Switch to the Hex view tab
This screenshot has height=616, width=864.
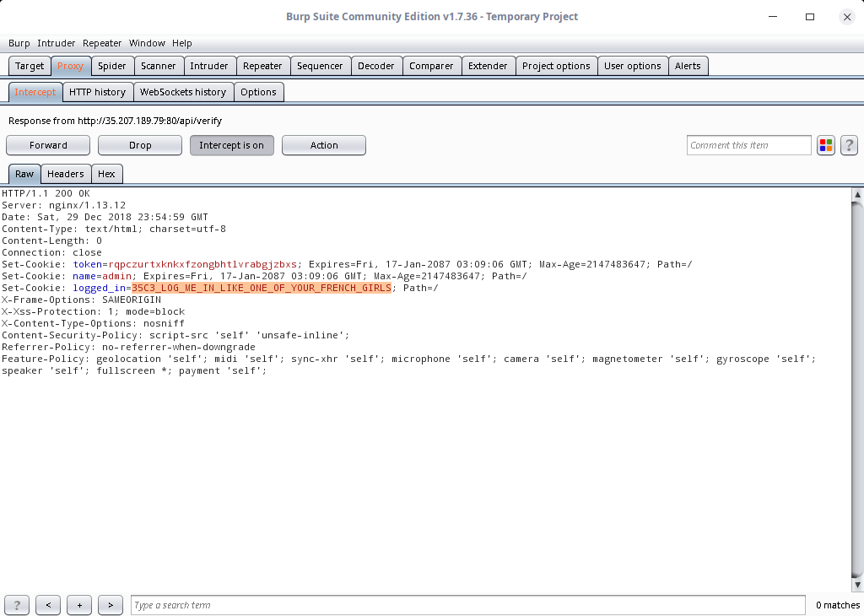pos(106,174)
